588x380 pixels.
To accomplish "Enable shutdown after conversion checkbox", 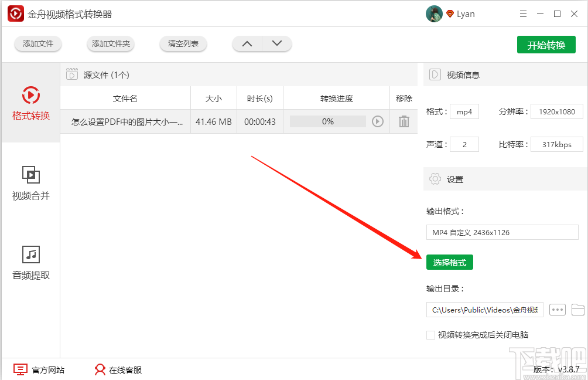I will pos(430,333).
